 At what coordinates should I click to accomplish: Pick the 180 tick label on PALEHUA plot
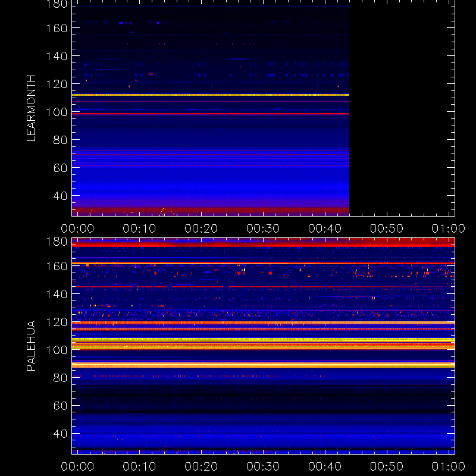pyautogui.click(x=57, y=242)
